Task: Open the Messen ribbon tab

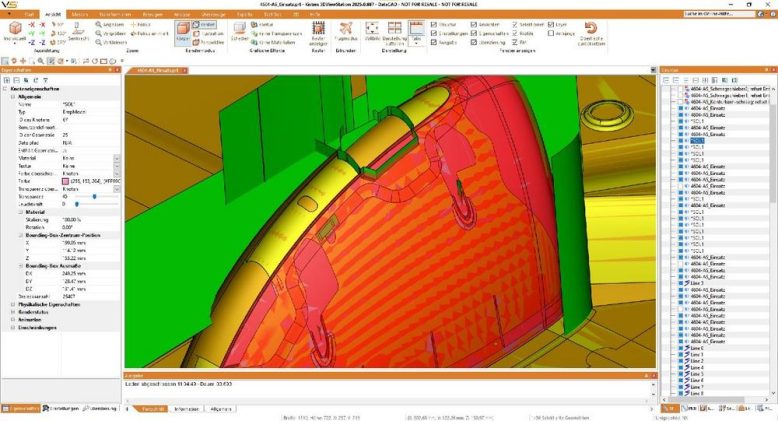Action: coord(79,14)
